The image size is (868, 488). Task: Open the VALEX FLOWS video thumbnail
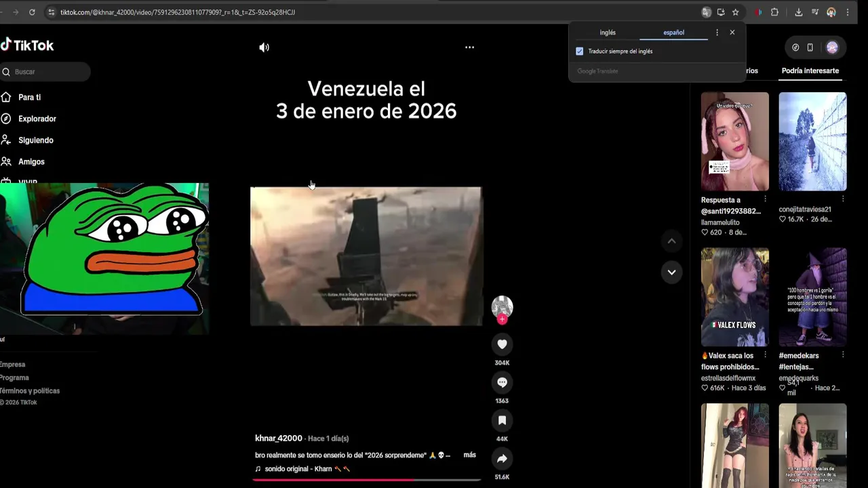pos(735,297)
